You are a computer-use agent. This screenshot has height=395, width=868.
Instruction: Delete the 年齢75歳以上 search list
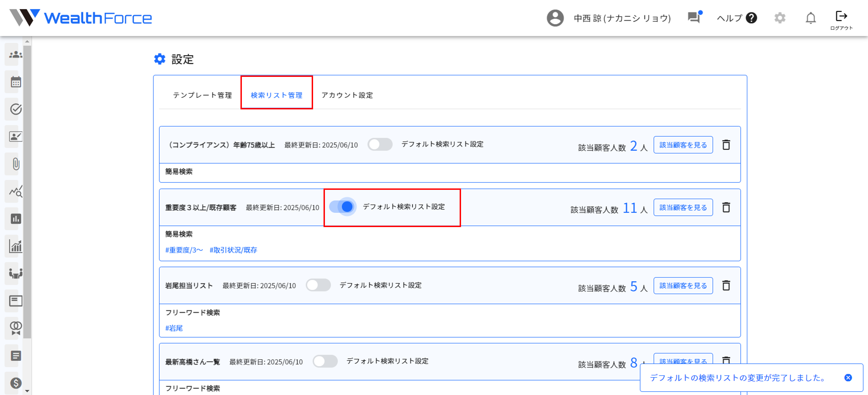pos(726,145)
